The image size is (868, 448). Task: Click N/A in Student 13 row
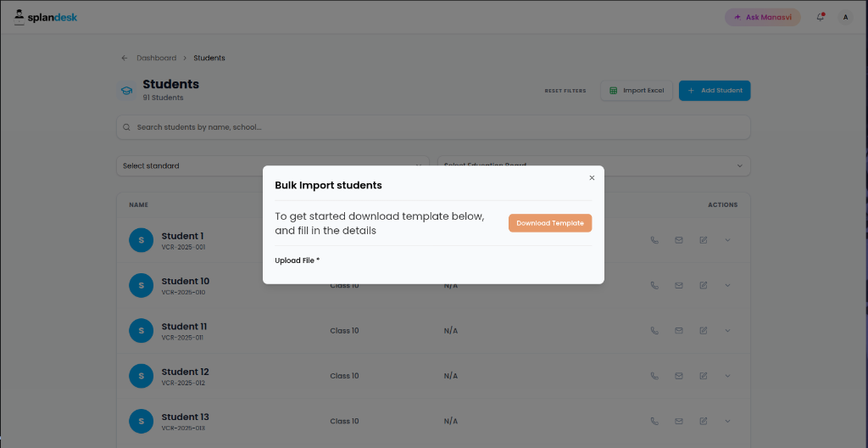(x=451, y=421)
